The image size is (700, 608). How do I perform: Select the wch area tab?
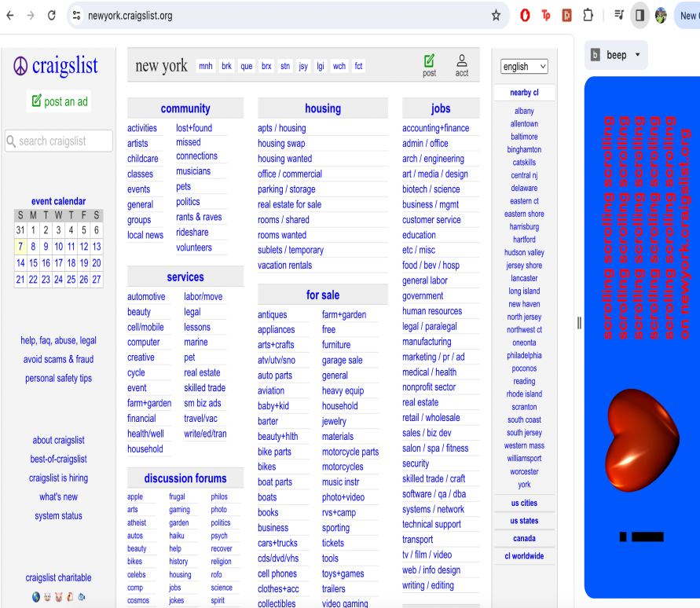339,66
